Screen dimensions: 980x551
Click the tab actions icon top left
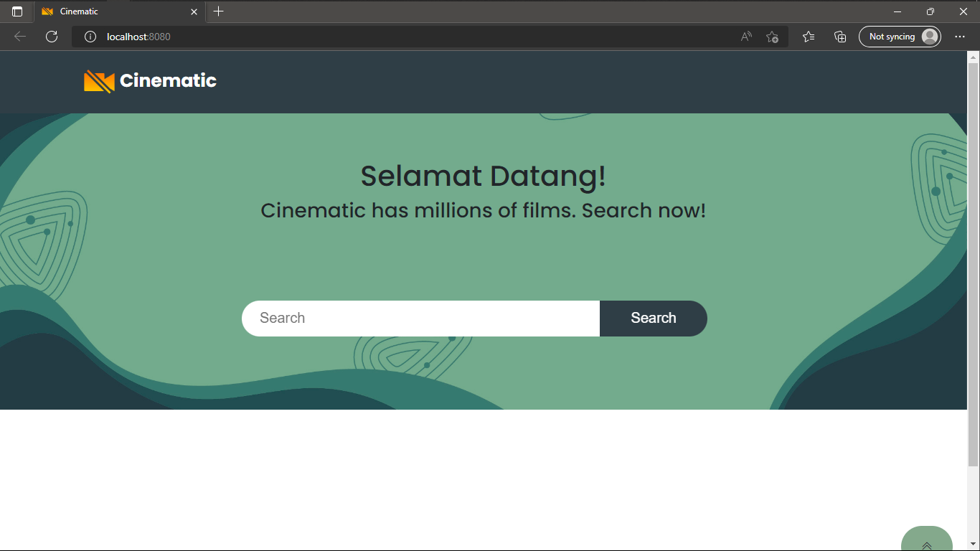(x=16, y=11)
